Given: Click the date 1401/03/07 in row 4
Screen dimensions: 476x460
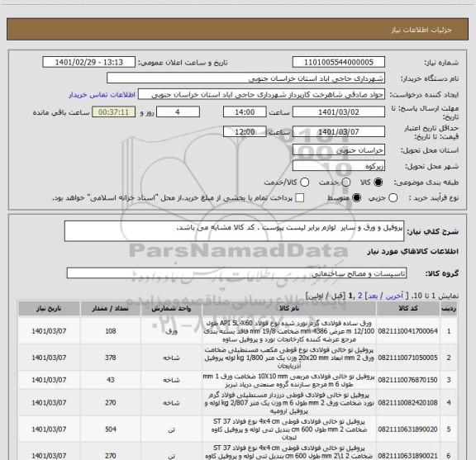Looking at the screenshot, I should click(x=49, y=403).
